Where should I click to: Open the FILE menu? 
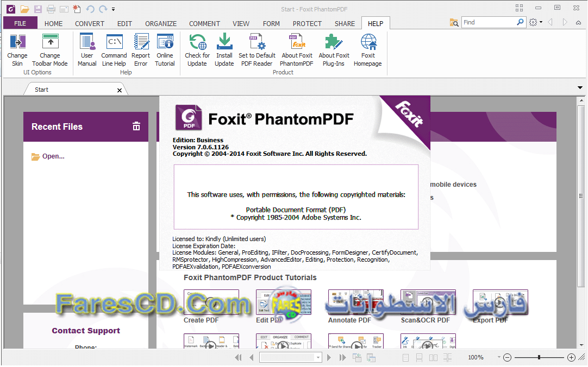click(20, 23)
